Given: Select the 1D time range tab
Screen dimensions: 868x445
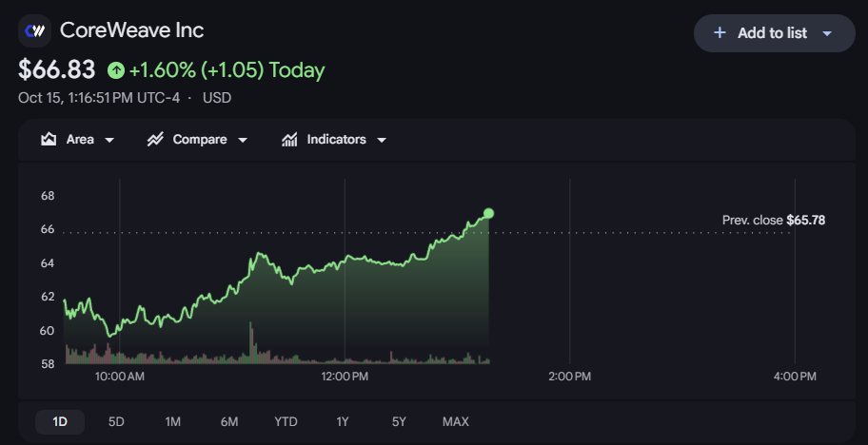Looking at the screenshot, I should [60, 422].
